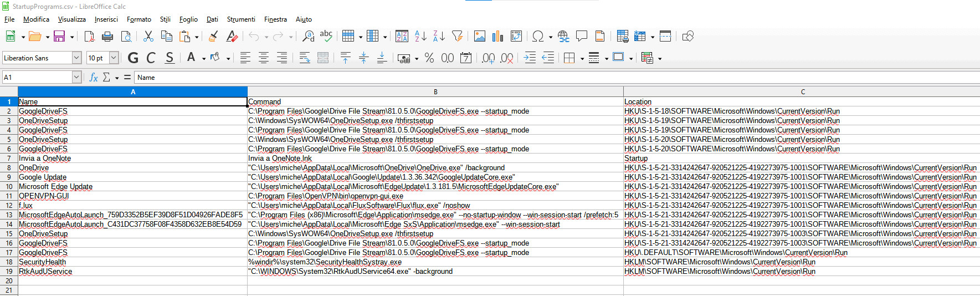The image size is (980, 296).
Task: Open Find and Replace
Action: pyautogui.click(x=308, y=37)
